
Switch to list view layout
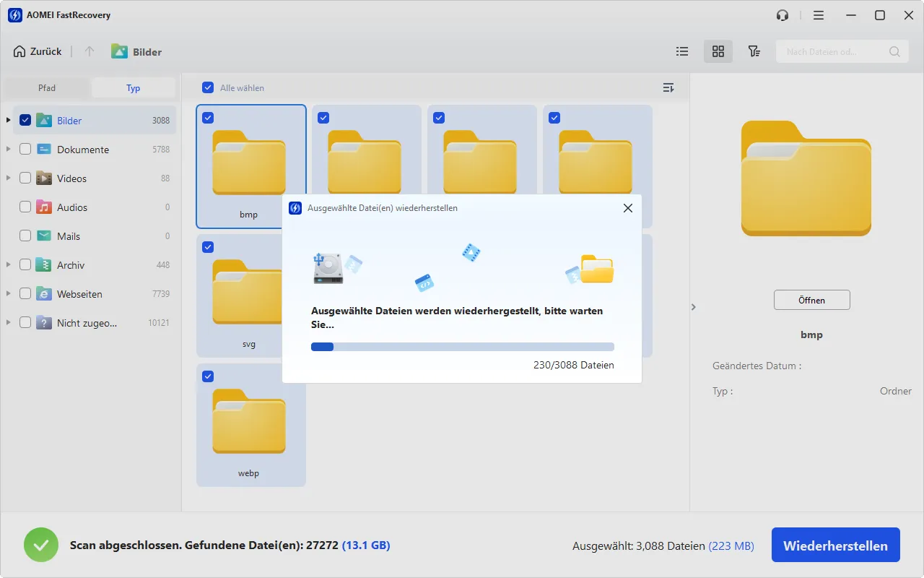coord(681,51)
